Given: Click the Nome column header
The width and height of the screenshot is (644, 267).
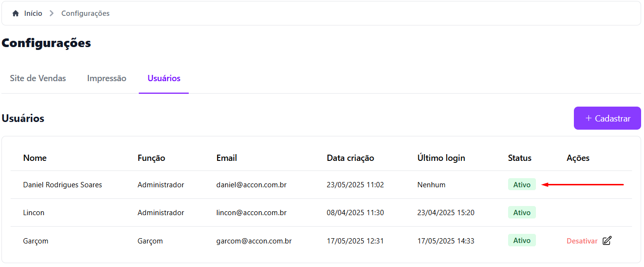Looking at the screenshot, I should coord(35,158).
